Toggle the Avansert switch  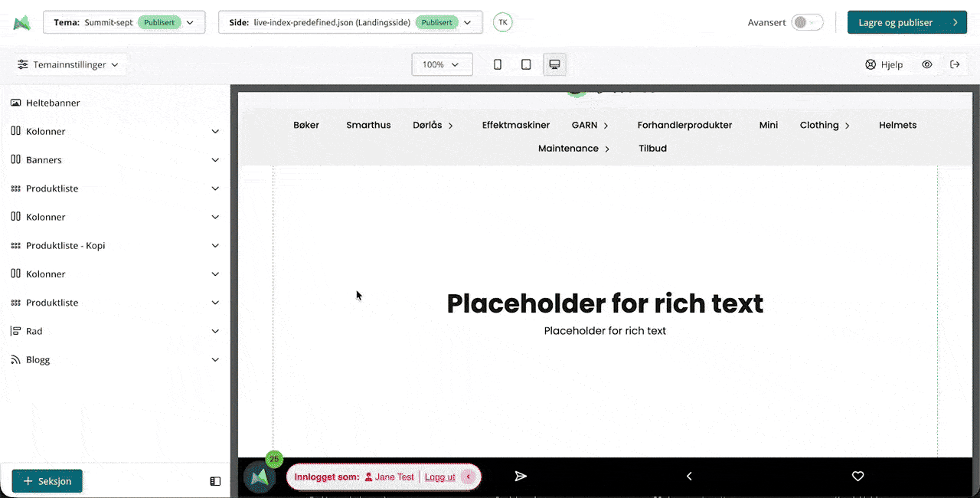(x=808, y=22)
